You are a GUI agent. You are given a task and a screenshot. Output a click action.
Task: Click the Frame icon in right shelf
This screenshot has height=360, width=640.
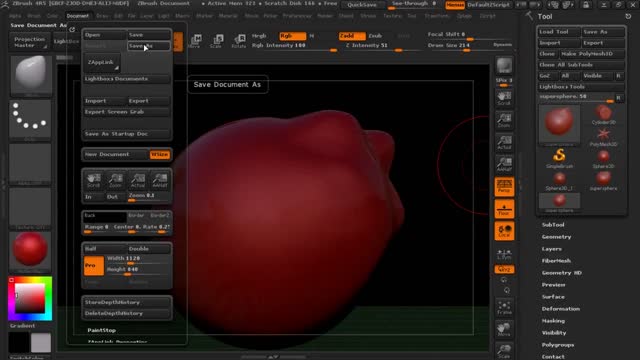[504, 307]
